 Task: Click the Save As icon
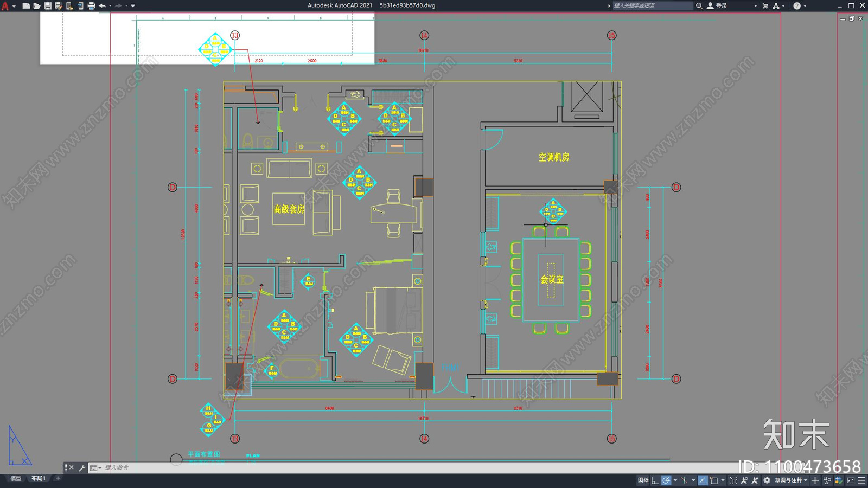click(x=58, y=5)
